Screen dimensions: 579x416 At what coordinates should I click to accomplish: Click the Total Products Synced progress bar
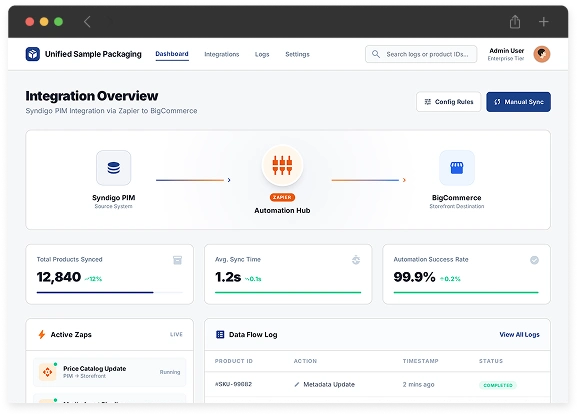coord(110,292)
